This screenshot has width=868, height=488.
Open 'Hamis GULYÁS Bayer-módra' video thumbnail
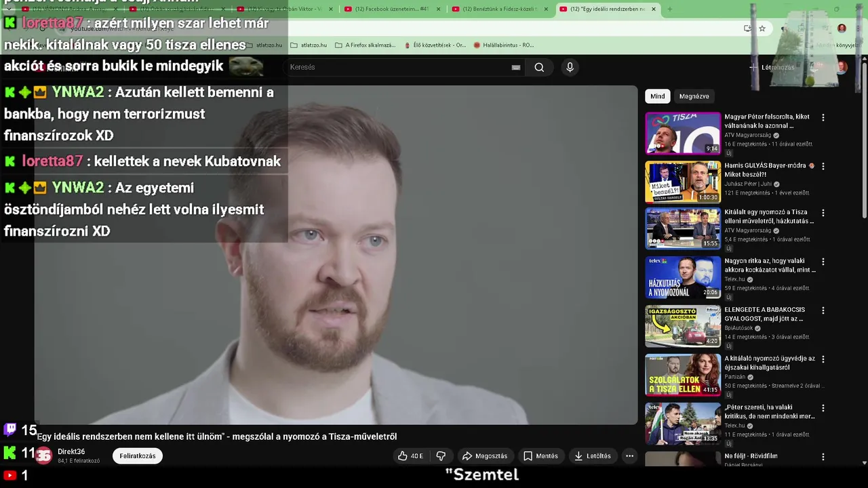(x=682, y=182)
